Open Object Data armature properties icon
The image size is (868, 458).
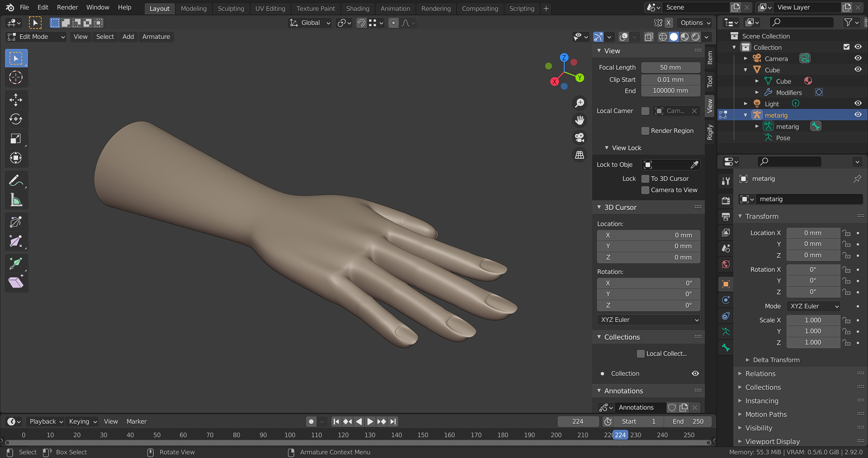coord(726,332)
